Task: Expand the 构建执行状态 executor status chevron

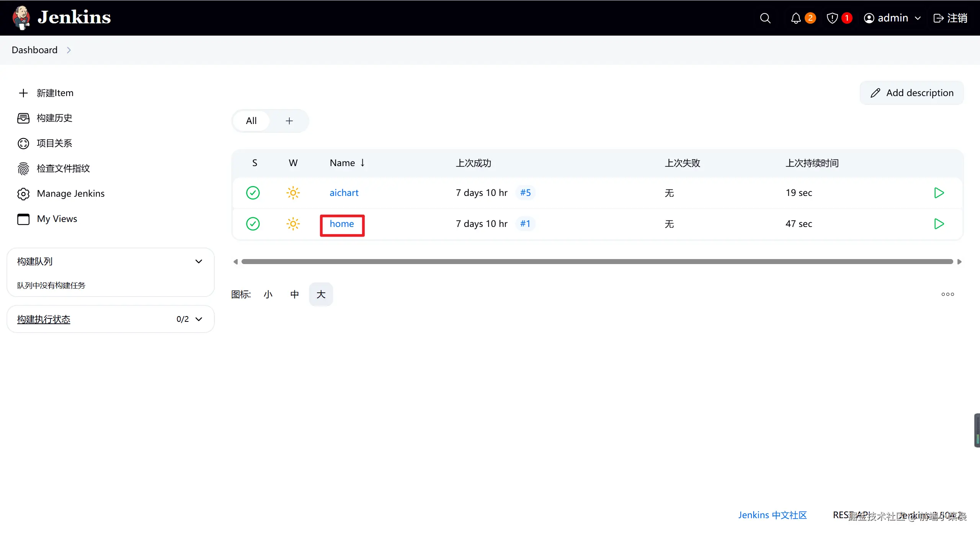Action: coord(199,319)
